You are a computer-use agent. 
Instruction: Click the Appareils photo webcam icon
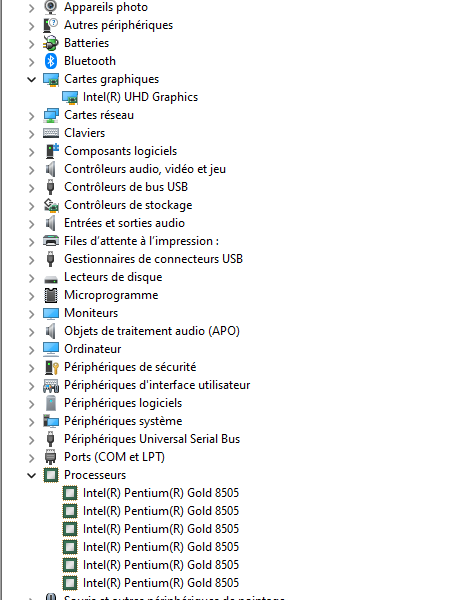coord(51,7)
